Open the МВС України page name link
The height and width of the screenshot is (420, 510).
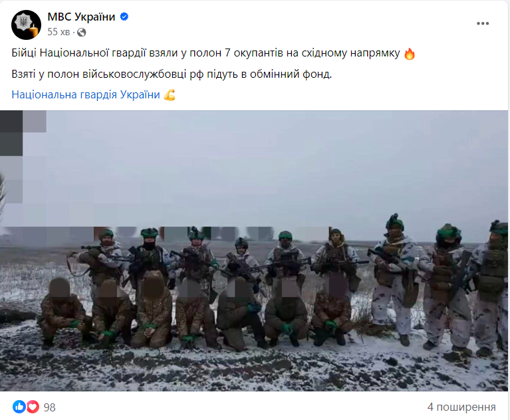[x=81, y=17]
